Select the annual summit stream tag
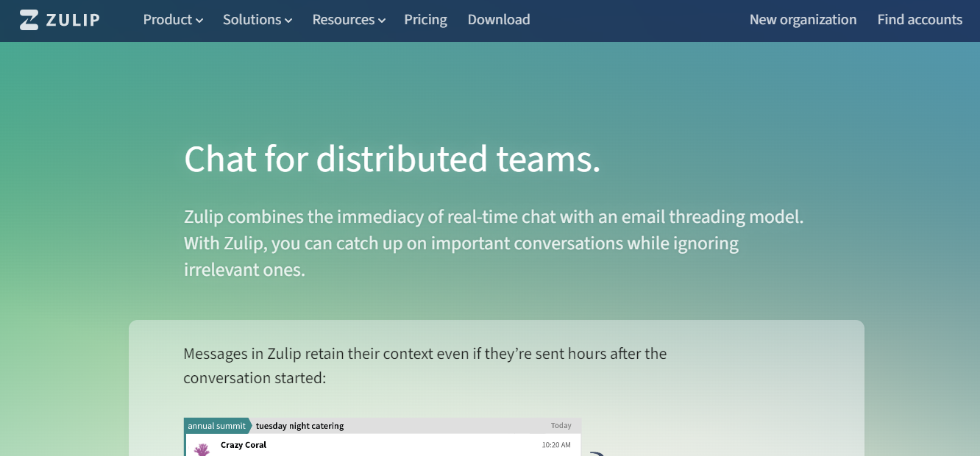Screen dimensions: 980x456 pyautogui.click(x=216, y=426)
